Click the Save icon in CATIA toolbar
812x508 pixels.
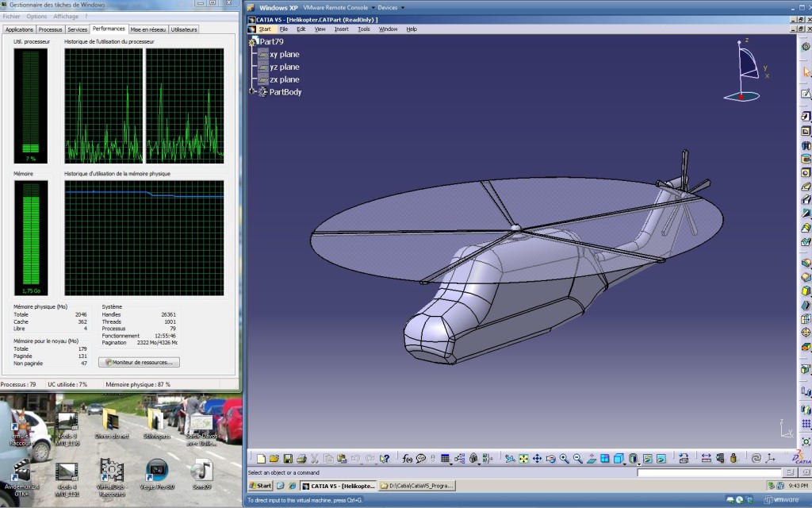click(288, 459)
